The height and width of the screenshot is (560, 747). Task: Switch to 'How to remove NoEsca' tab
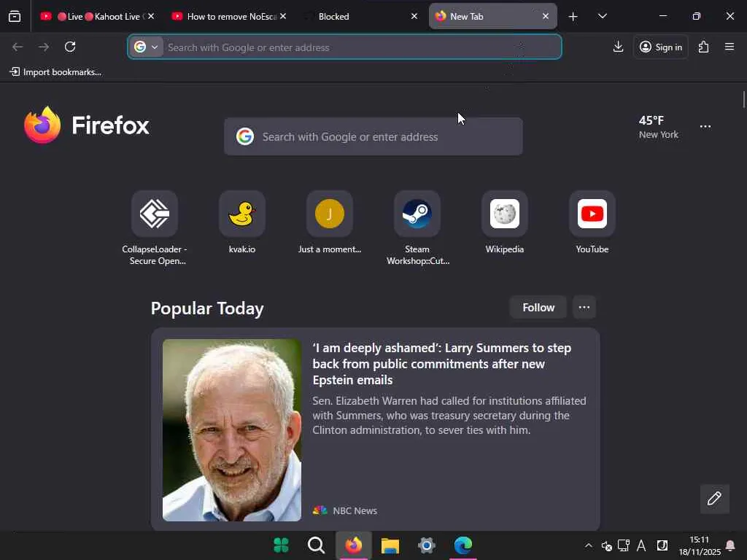(230, 17)
